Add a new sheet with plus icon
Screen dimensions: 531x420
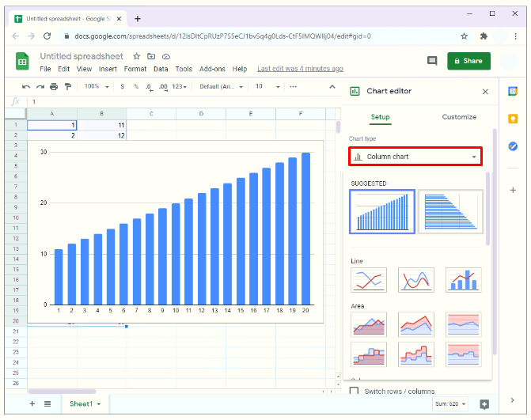[x=32, y=403]
